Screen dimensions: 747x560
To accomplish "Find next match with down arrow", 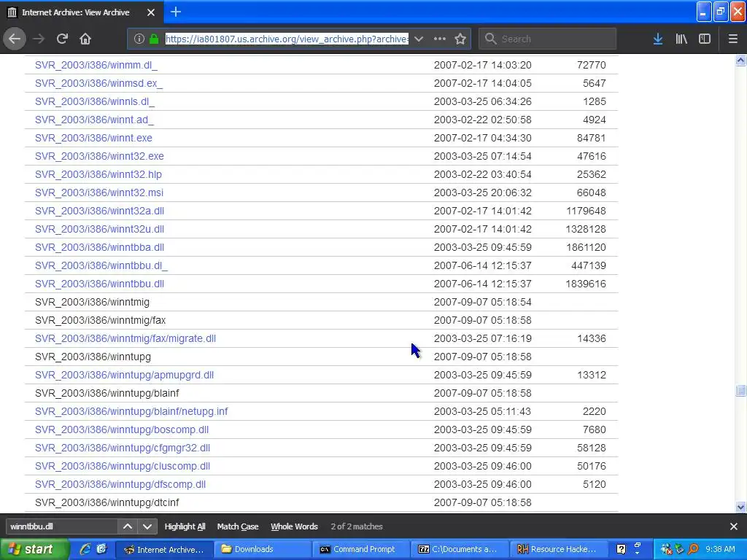I will point(147,526).
